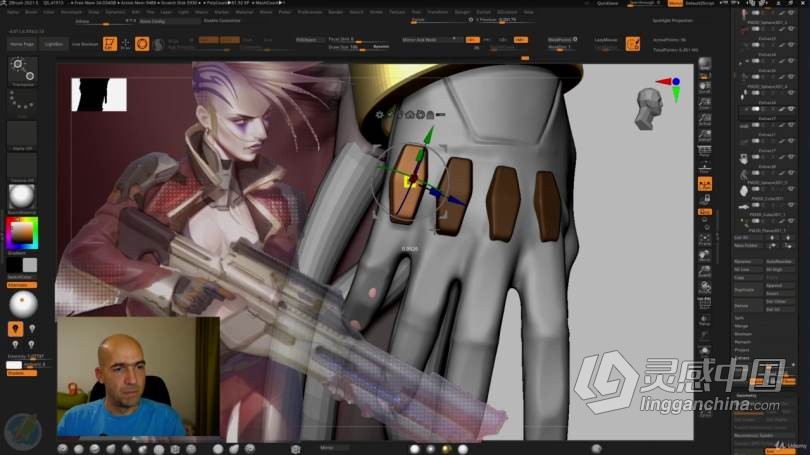Adjust the Draw Size slider
The image size is (810, 455).
[x=358, y=48]
